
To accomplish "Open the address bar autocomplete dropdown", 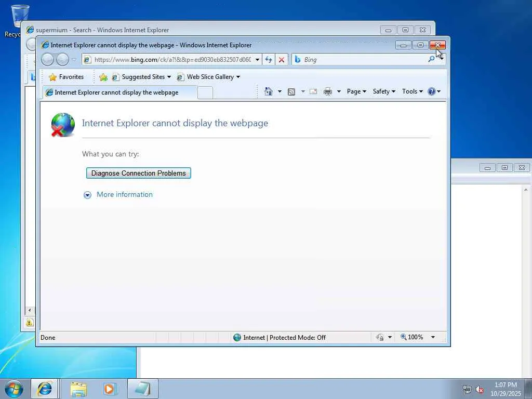I will point(258,60).
